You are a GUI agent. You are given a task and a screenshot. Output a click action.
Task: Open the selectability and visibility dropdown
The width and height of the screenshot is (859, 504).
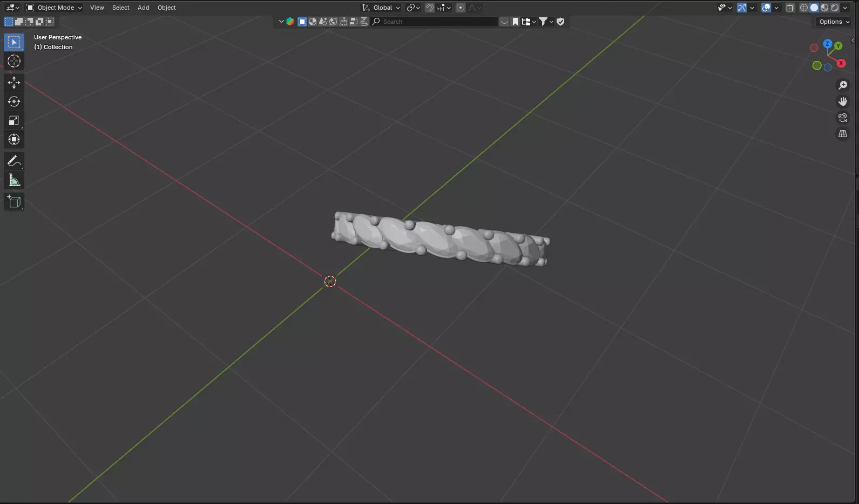[x=725, y=8]
